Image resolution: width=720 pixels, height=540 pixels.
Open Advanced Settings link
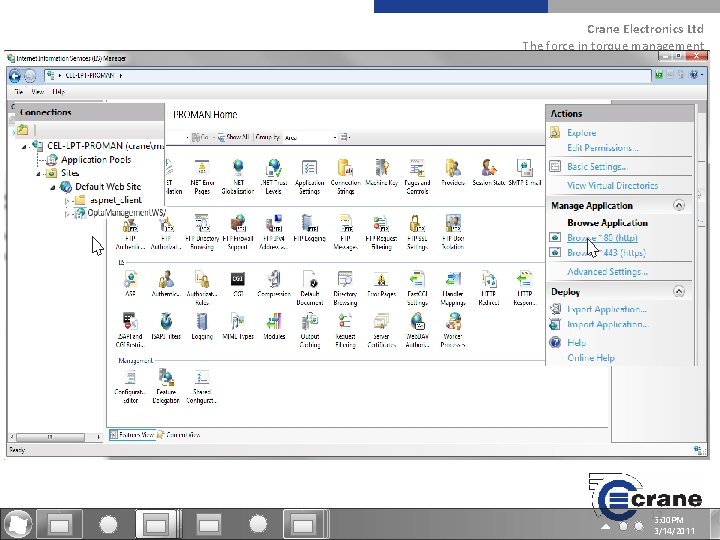tap(608, 272)
